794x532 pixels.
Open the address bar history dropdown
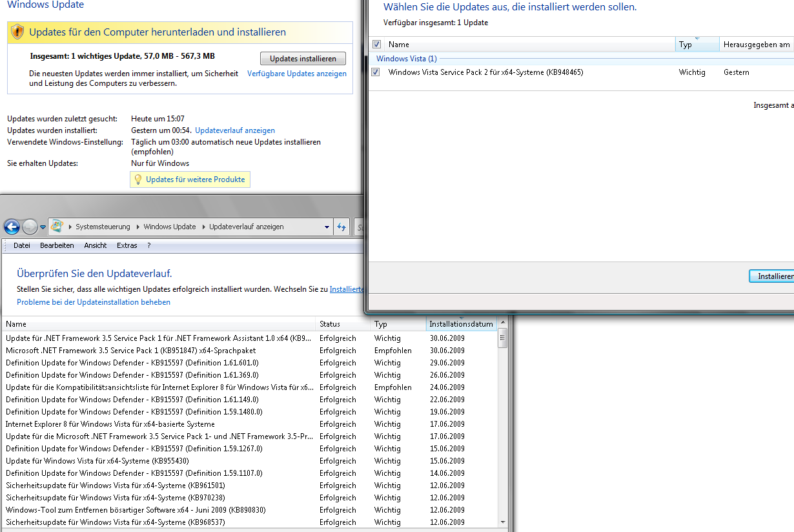point(327,227)
